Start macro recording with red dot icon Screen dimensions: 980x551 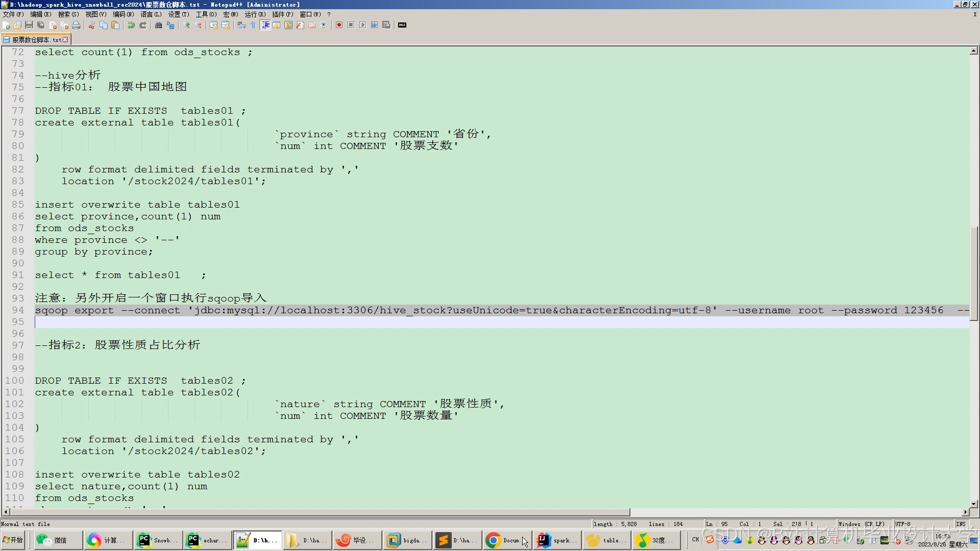(339, 25)
